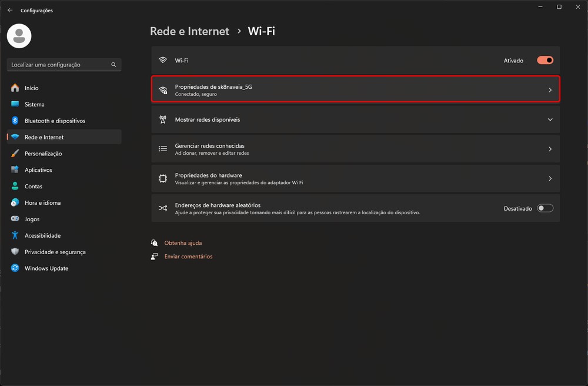Open Bluetooth e dispositivos section
The width and height of the screenshot is (588, 386).
tap(55, 121)
